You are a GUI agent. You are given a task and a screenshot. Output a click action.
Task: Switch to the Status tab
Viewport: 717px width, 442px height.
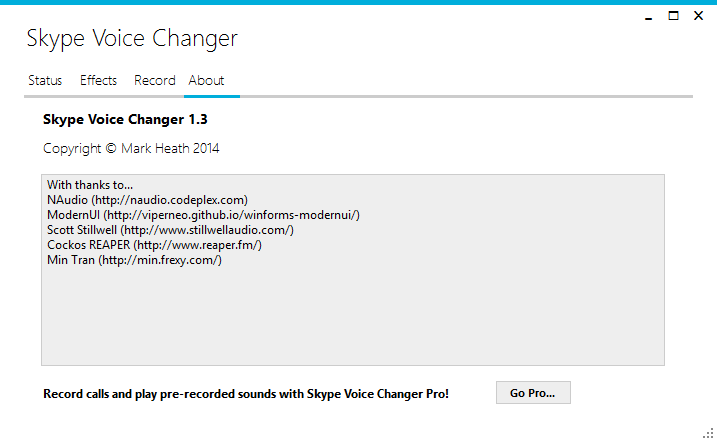(45, 80)
